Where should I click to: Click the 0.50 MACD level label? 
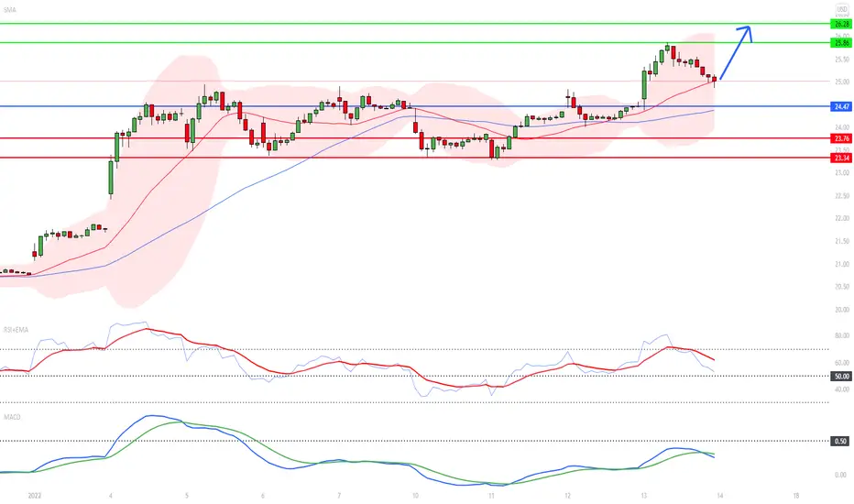841,441
